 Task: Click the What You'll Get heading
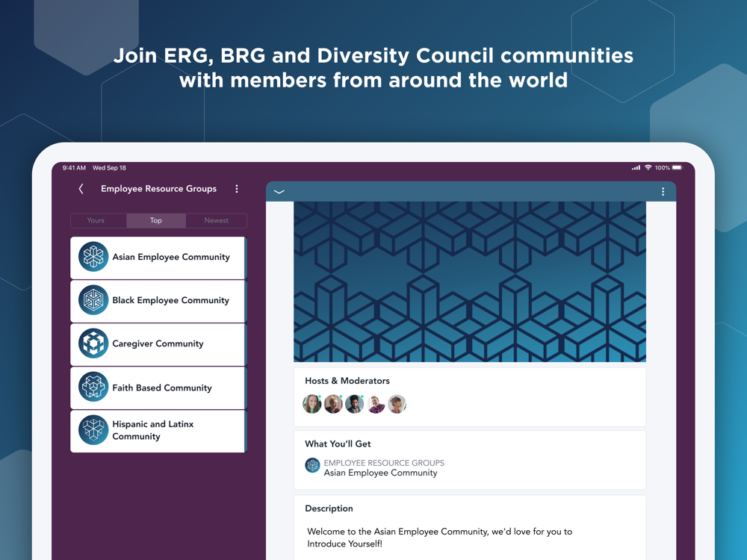click(338, 444)
